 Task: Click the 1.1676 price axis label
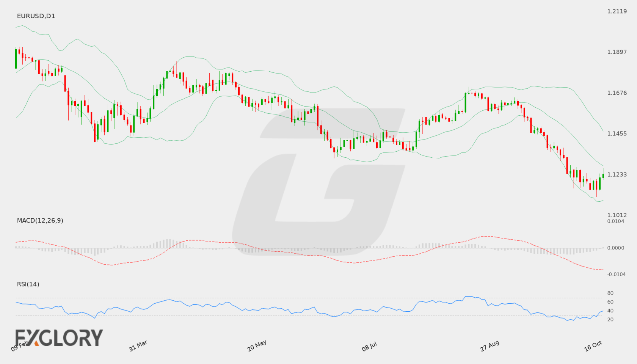tap(617, 93)
